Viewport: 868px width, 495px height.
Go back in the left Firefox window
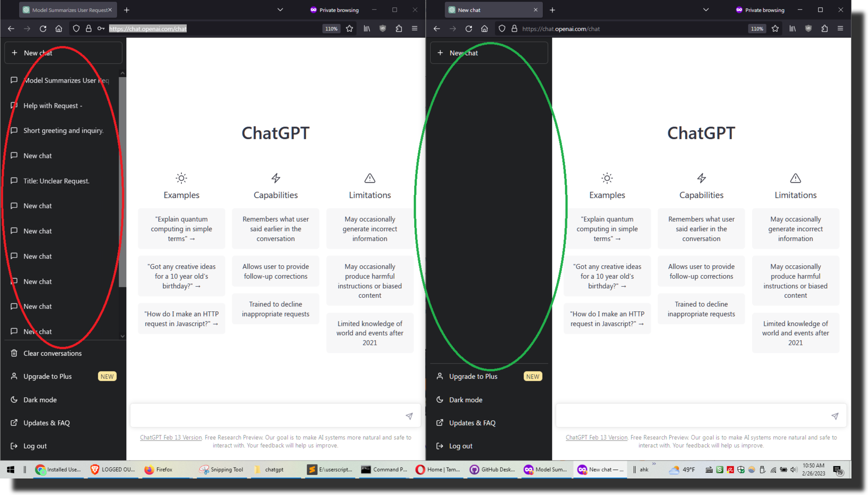11,29
